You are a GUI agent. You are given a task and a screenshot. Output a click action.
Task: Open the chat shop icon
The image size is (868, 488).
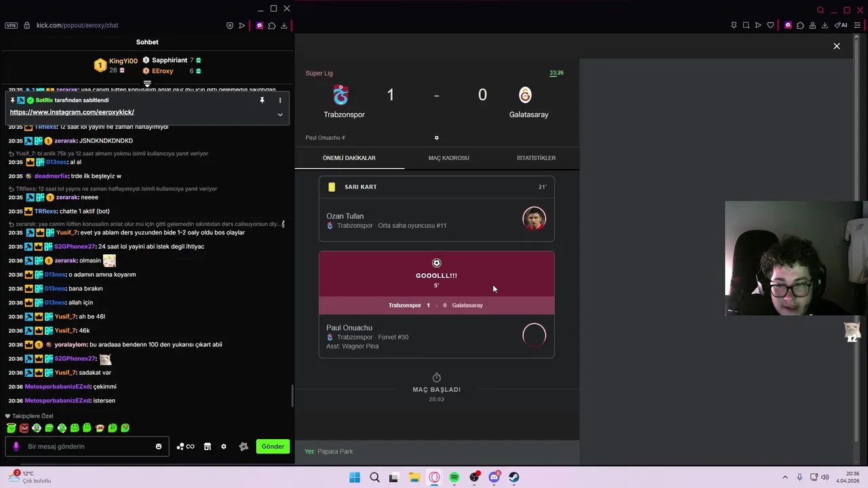click(208, 447)
